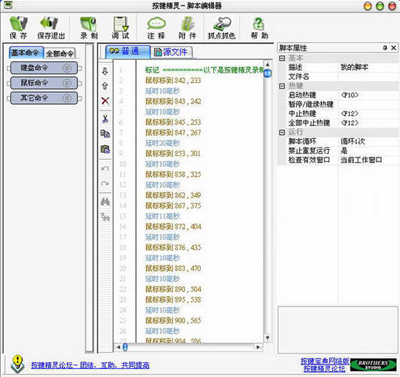Viewport: 400px width, 377px height.
Task: Add a comment with the 注释 icon
Action: click(156, 27)
